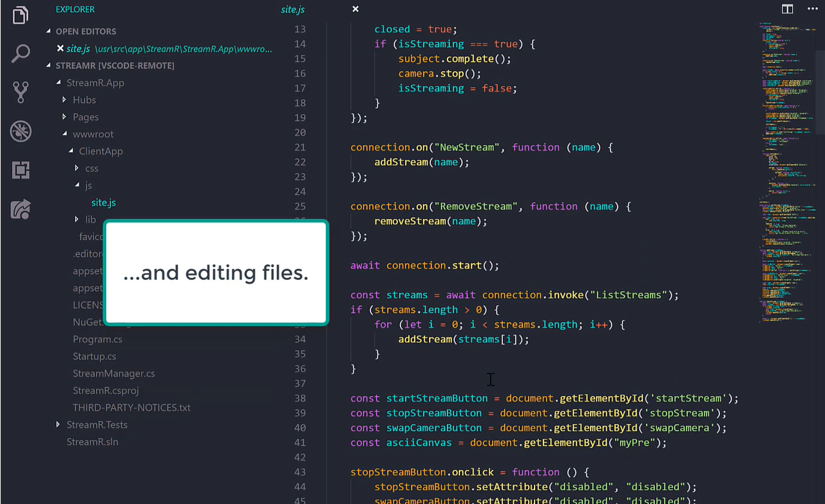825x504 pixels.
Task: Open StreamR.sln solution file
Action: click(93, 442)
